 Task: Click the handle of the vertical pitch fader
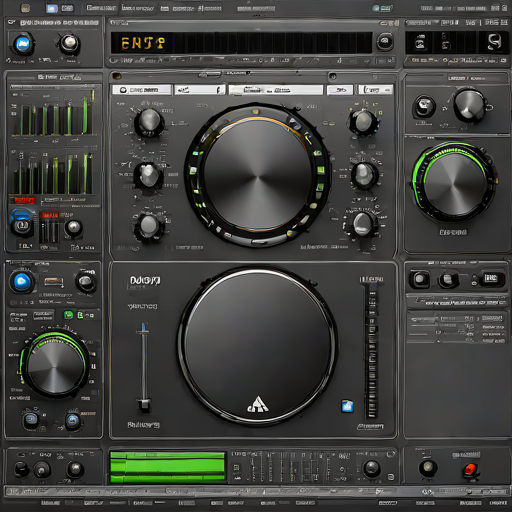[144, 405]
